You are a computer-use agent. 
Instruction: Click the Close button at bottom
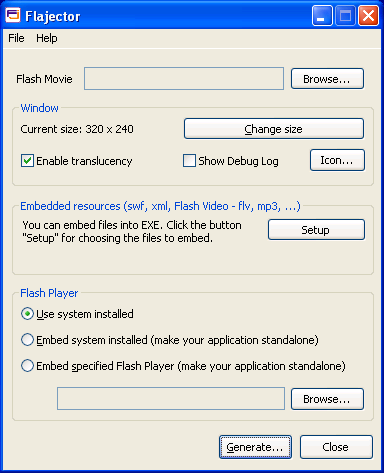(336, 447)
